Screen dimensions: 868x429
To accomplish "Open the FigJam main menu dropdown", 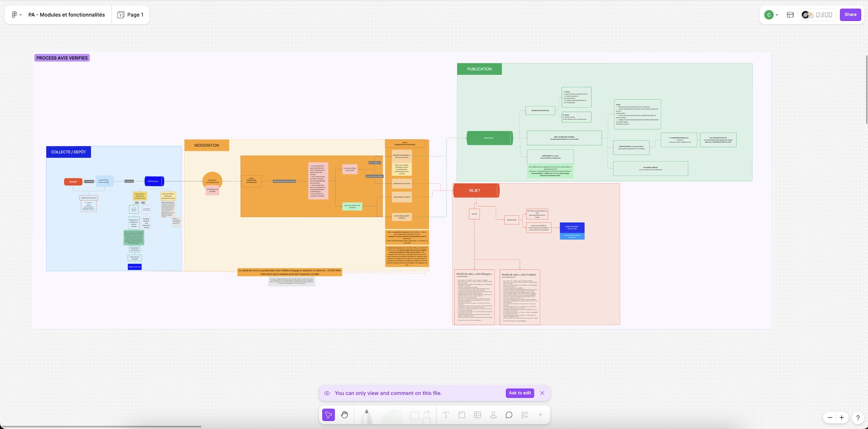I will tap(16, 15).
